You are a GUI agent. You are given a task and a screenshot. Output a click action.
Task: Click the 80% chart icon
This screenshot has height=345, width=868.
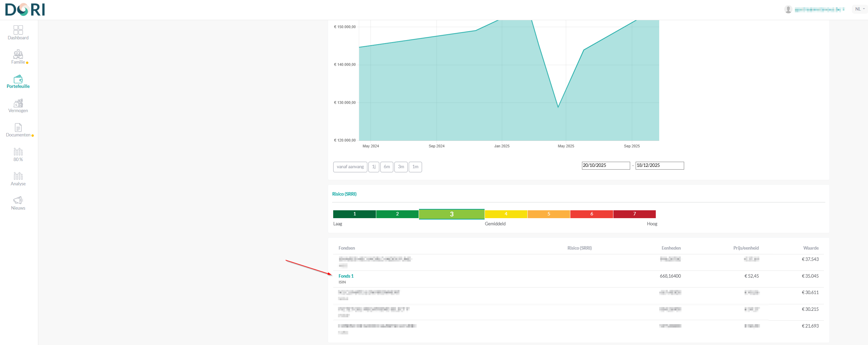tap(18, 152)
